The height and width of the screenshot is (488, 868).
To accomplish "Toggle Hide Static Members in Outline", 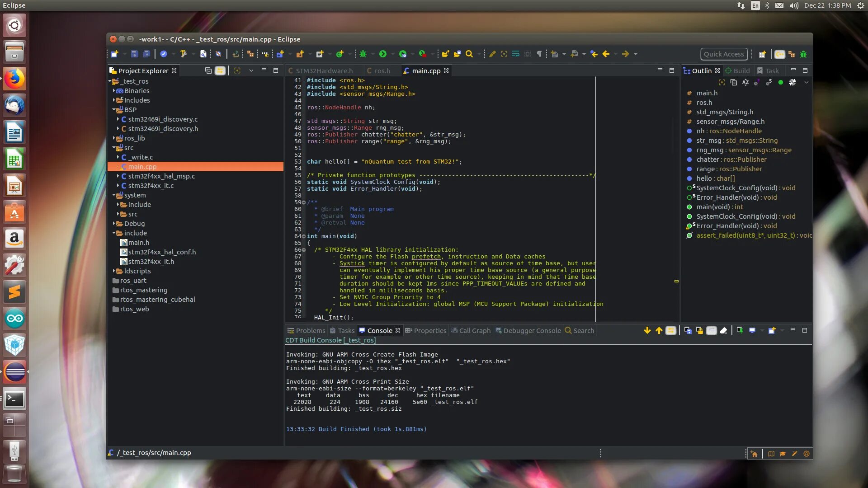I will tap(769, 82).
